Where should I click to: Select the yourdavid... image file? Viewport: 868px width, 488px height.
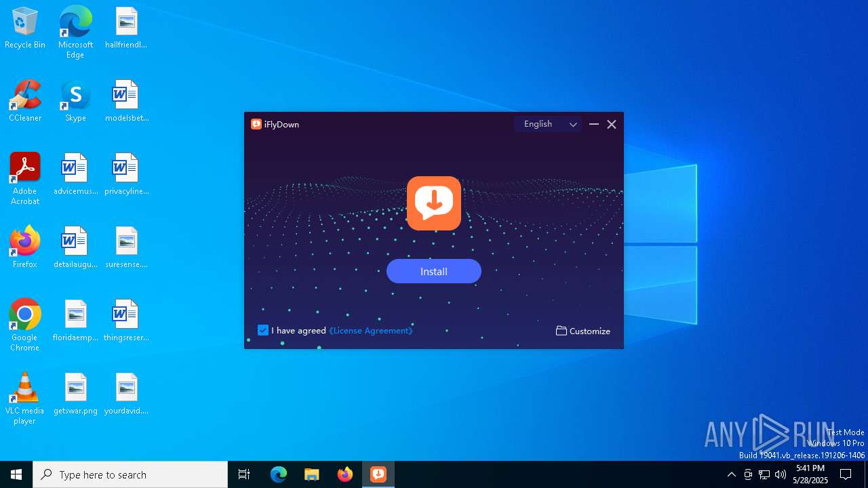[126, 394]
